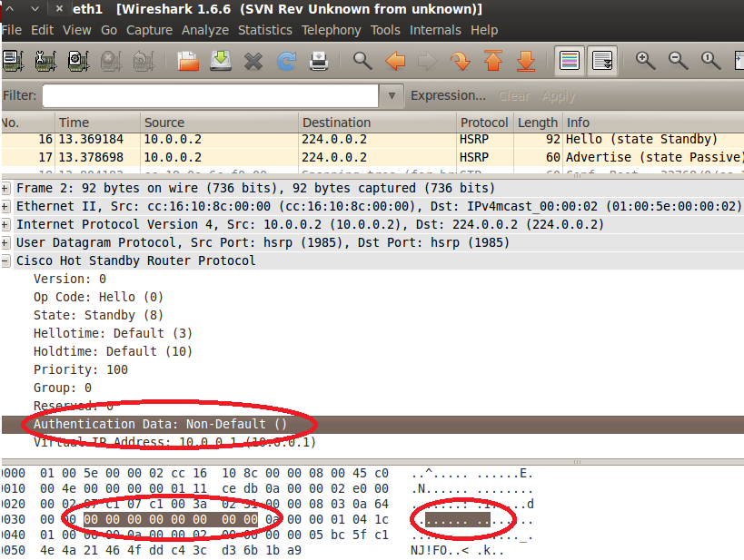Save this capture file icon
This screenshot has width=744, height=560.
point(221,61)
